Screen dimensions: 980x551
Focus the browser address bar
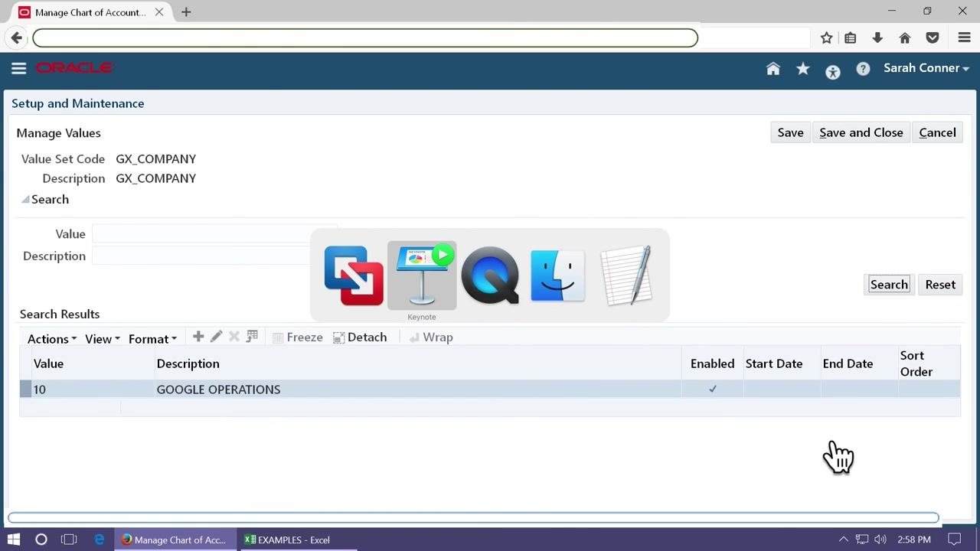tap(365, 37)
